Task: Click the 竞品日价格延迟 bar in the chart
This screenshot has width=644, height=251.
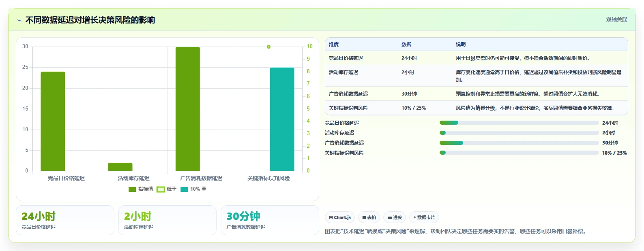Action: click(53, 121)
